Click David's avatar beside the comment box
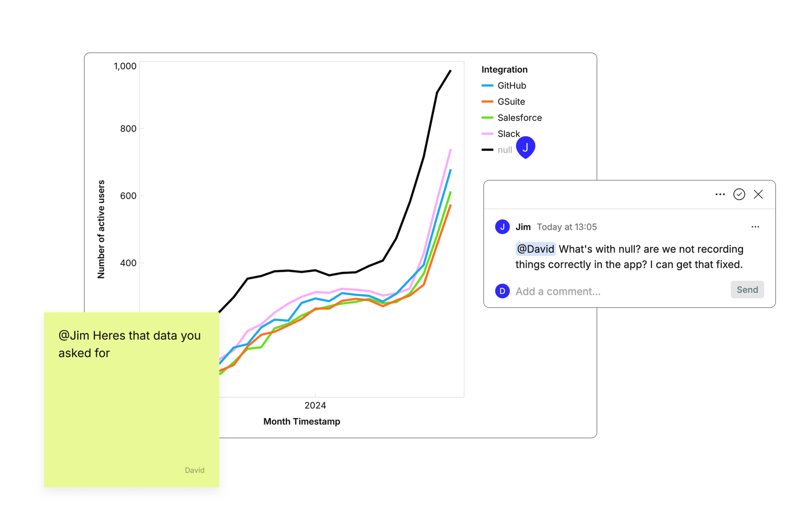 tap(502, 291)
